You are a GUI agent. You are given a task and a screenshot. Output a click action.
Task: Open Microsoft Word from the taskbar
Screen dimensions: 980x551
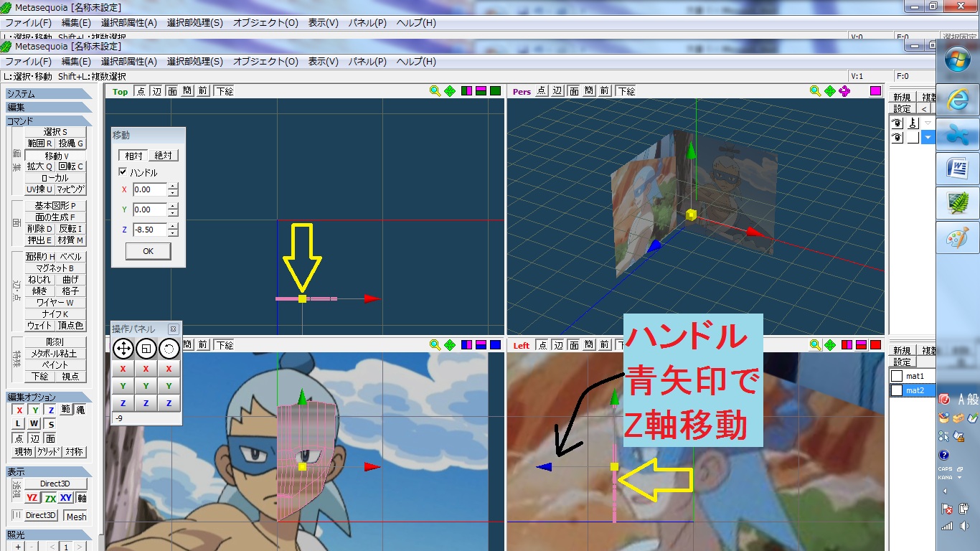(x=958, y=170)
